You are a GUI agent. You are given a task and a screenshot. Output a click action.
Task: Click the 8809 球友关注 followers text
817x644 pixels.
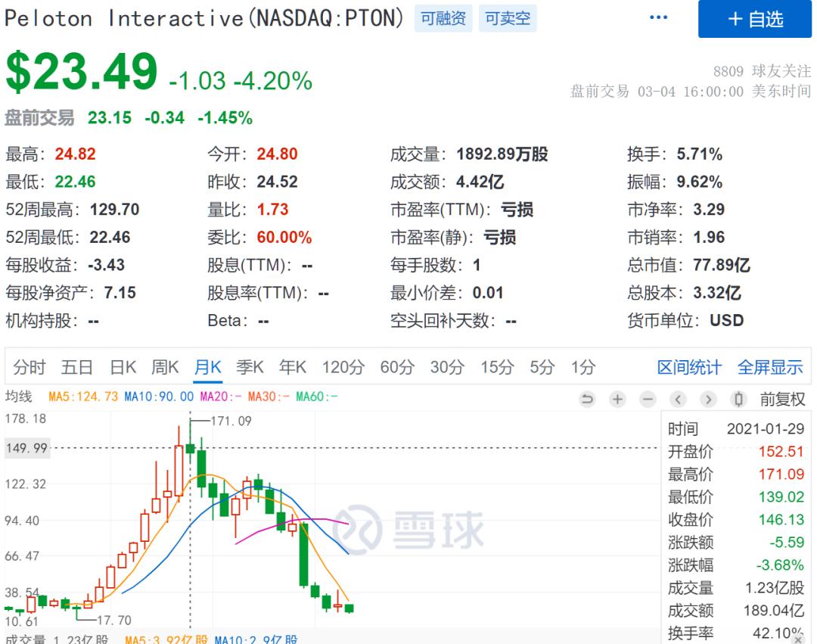tap(763, 71)
